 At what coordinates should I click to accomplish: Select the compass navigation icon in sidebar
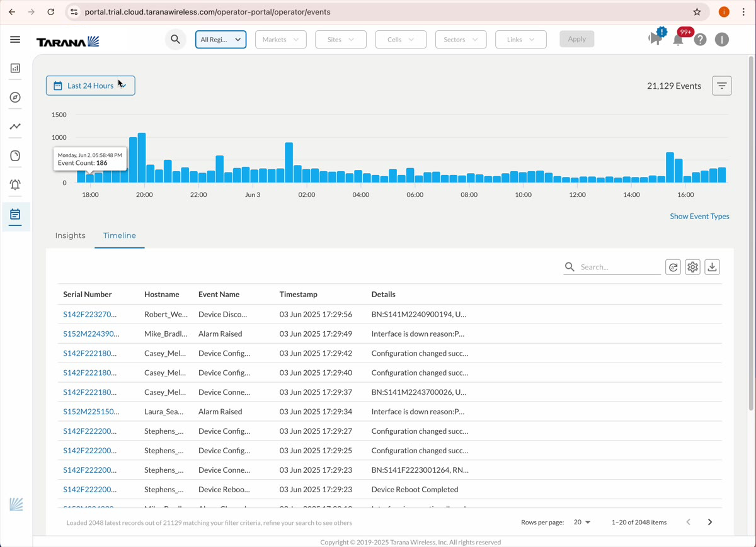coord(15,97)
